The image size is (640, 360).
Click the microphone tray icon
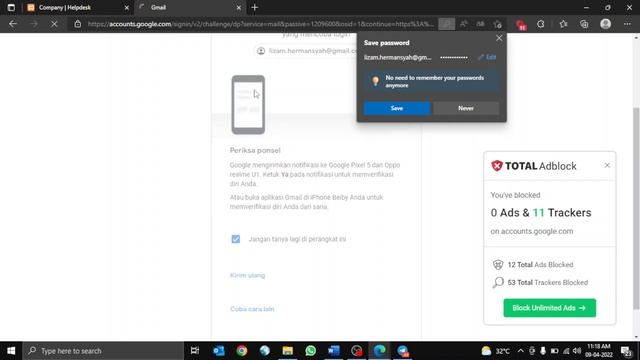click(x=543, y=351)
